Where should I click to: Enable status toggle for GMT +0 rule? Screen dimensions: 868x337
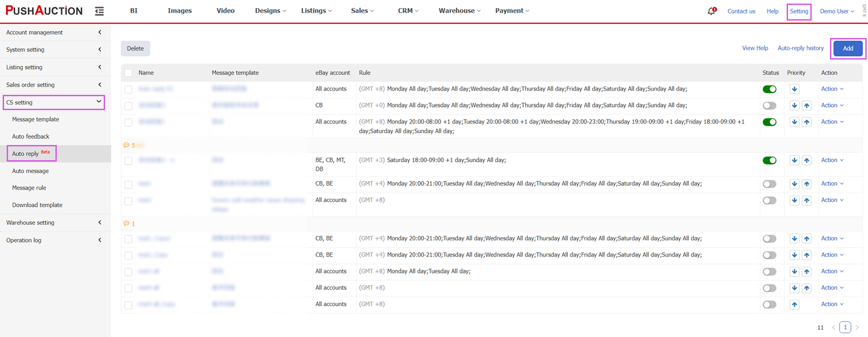[x=769, y=106]
